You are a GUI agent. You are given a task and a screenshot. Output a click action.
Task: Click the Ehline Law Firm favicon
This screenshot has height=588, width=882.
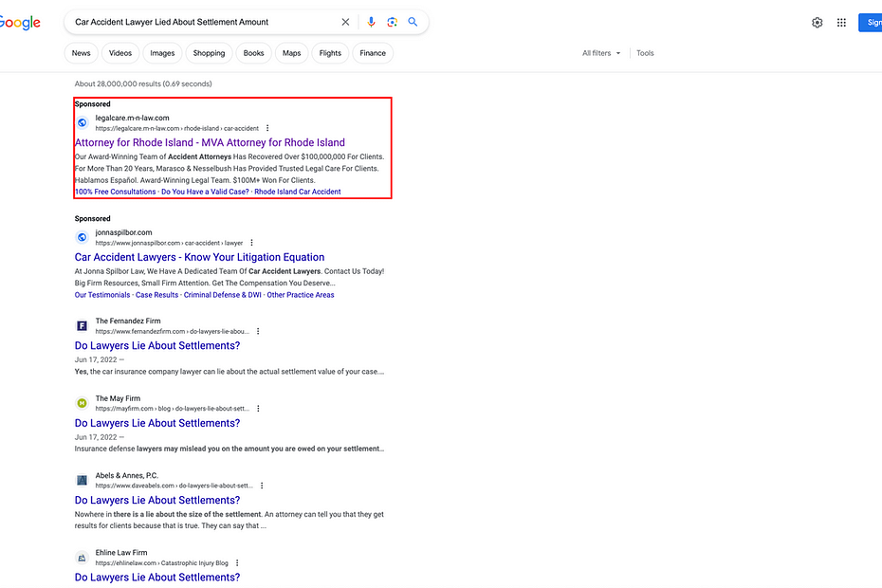pos(83,558)
